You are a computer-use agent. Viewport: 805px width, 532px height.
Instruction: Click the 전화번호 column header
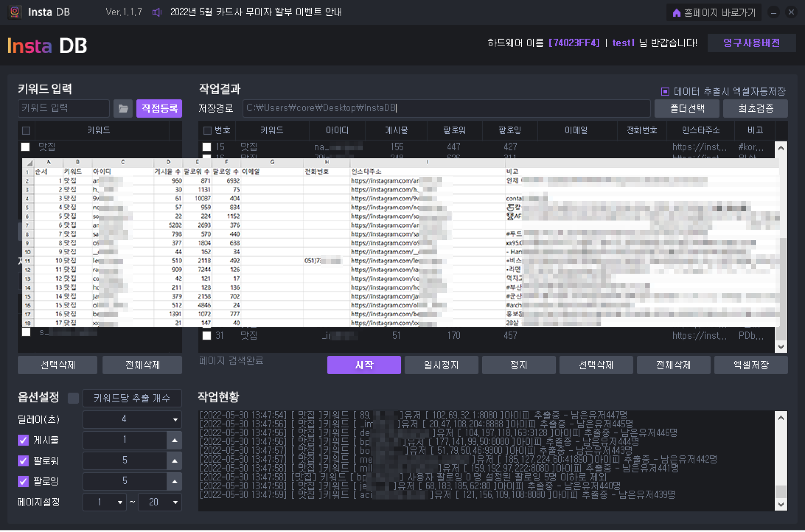click(x=642, y=130)
